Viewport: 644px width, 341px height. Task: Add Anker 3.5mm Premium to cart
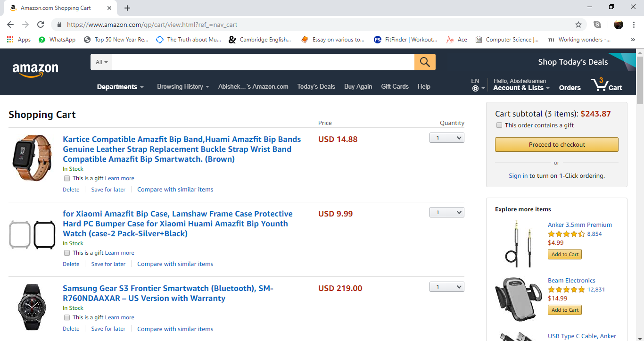pyautogui.click(x=565, y=254)
